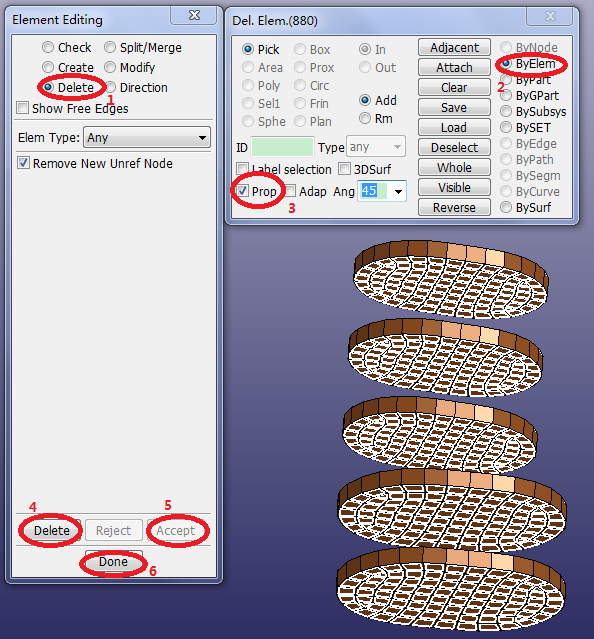The height and width of the screenshot is (639, 594).
Task: Close the Element Editing dialog
Action: (194, 15)
